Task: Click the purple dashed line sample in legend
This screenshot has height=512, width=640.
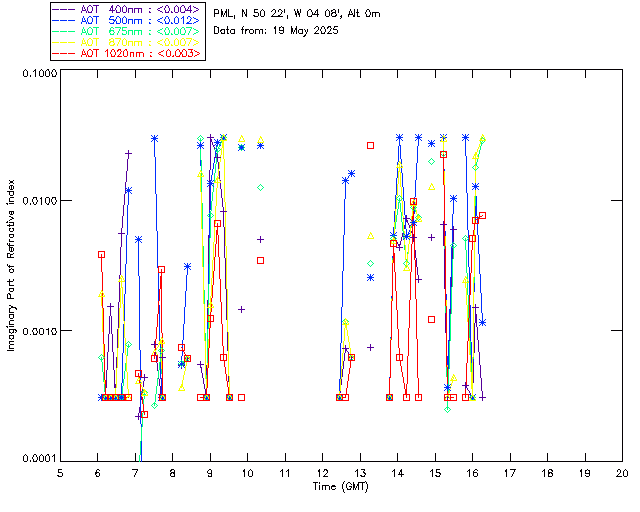Action: tap(64, 9)
